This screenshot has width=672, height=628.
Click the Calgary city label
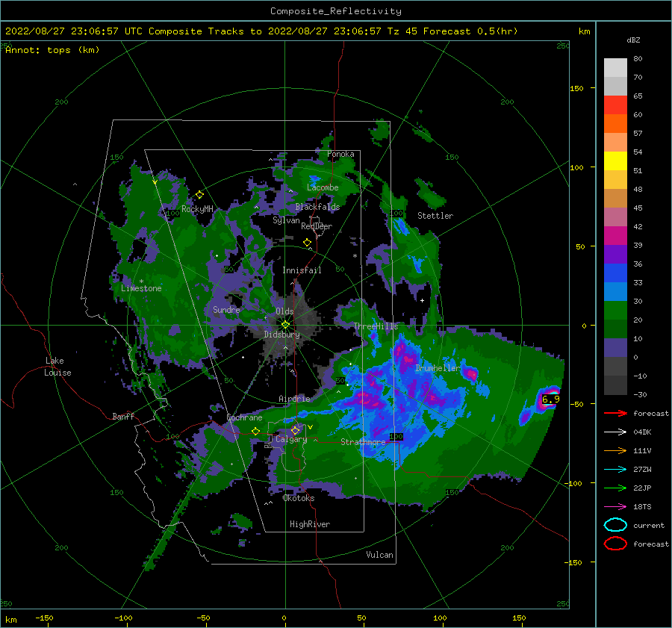coord(291,439)
